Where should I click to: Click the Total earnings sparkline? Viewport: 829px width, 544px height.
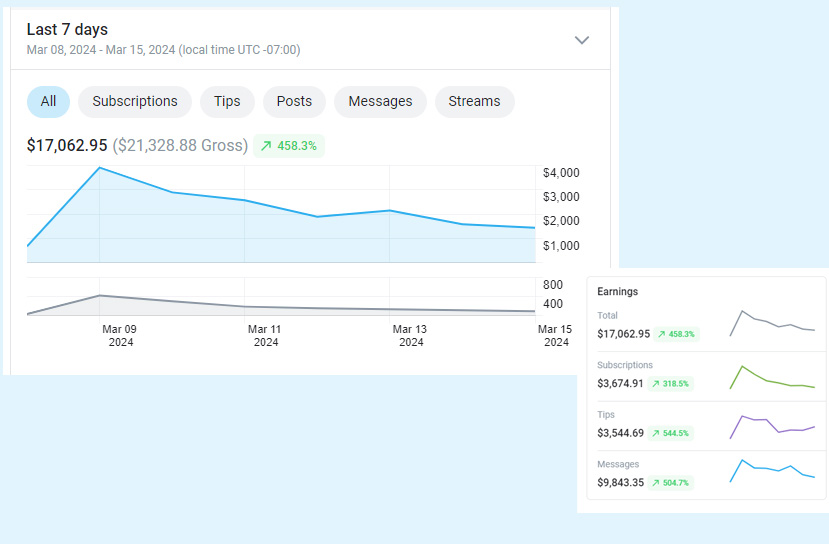pyautogui.click(x=772, y=323)
